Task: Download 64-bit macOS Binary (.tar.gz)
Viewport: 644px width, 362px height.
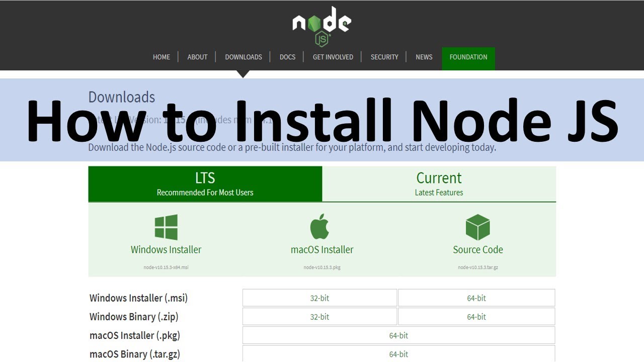Action: (x=398, y=353)
